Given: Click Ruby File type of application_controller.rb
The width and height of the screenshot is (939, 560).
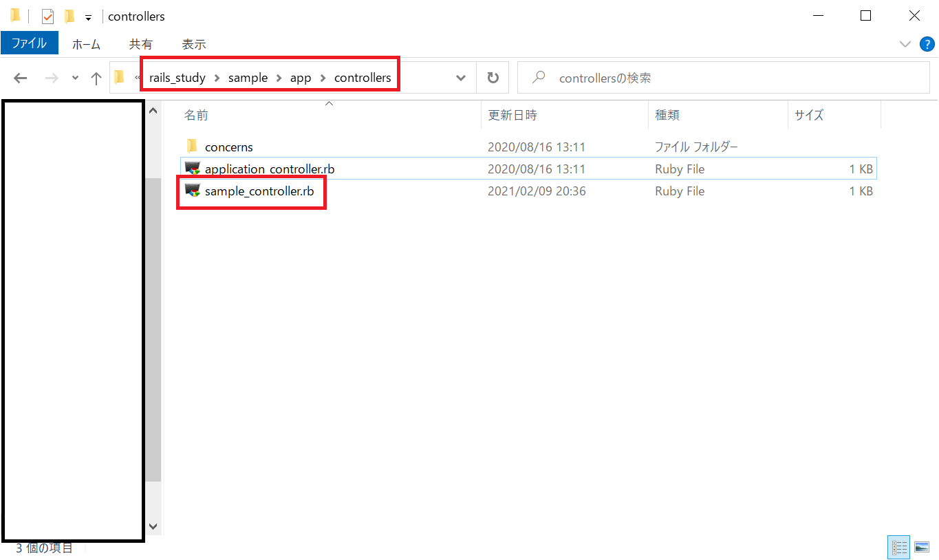Looking at the screenshot, I should (x=680, y=169).
